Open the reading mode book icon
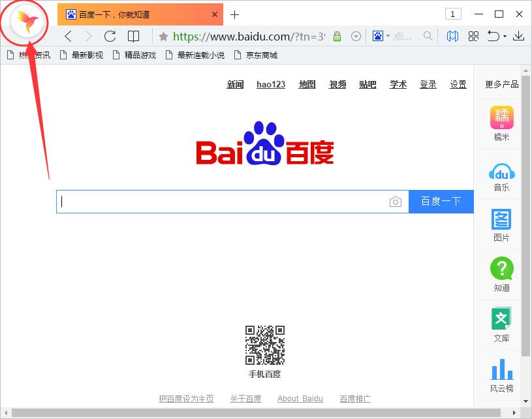Image resolution: width=532 pixels, height=419 pixels. coord(133,37)
